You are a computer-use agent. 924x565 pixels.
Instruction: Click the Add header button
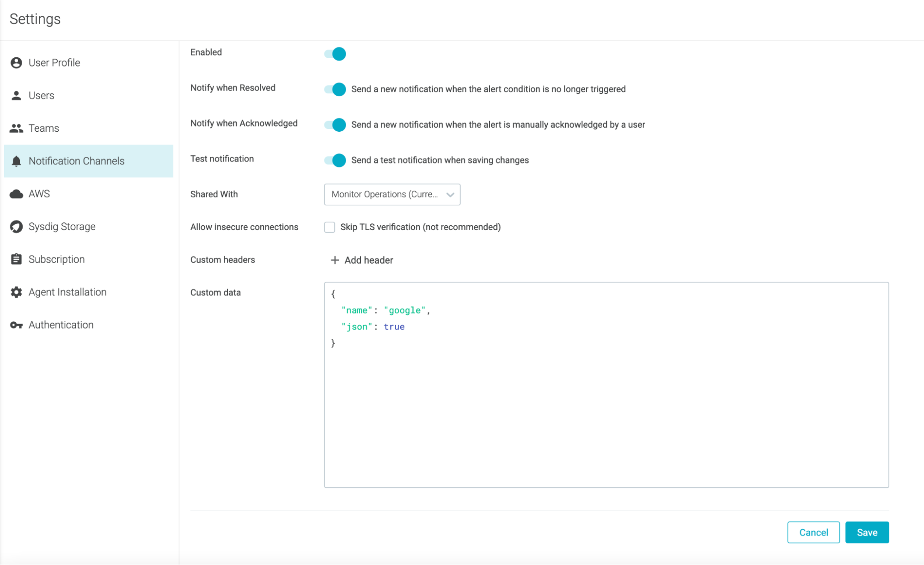tap(361, 260)
